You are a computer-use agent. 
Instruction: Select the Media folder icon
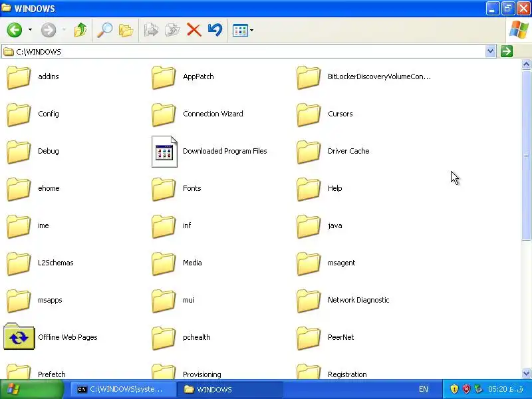coord(164,264)
